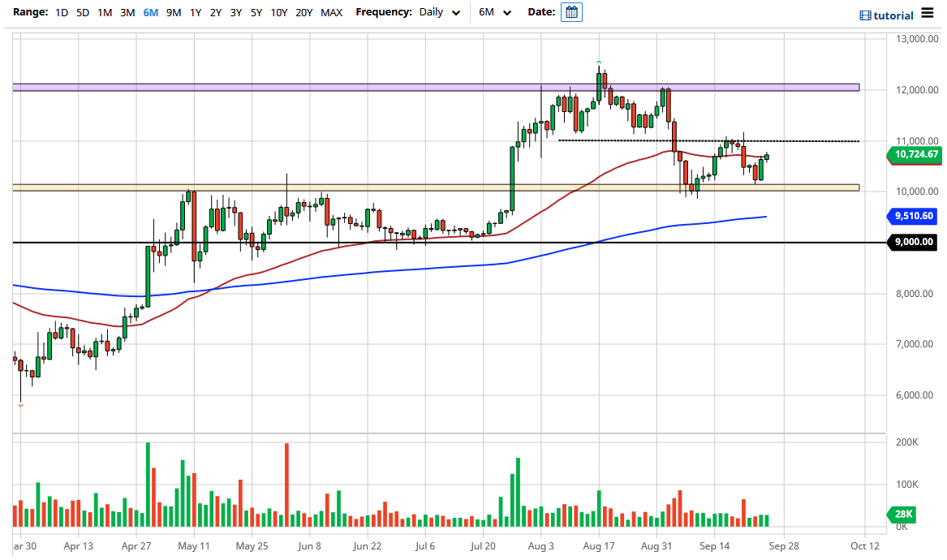Click the 13,000.00 price axis label
The height and width of the screenshot is (560, 947).
click(917, 39)
